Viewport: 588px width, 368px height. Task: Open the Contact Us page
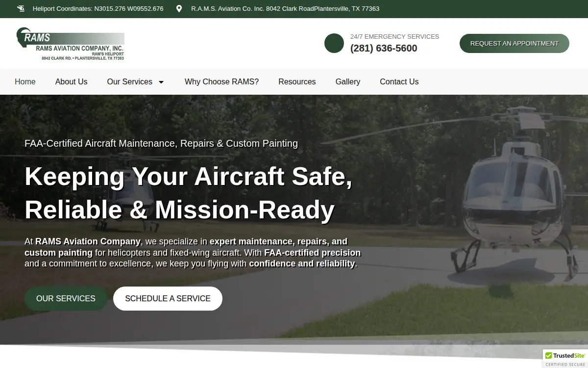[x=399, y=82]
